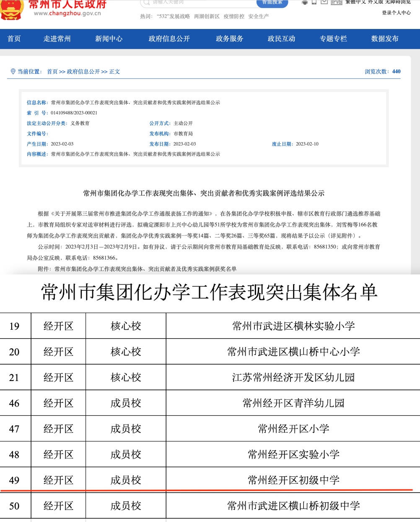The width and height of the screenshot is (420, 522).
Task: Click the 政府信息公开 breadcrumb link
Action: pyautogui.click(x=83, y=72)
